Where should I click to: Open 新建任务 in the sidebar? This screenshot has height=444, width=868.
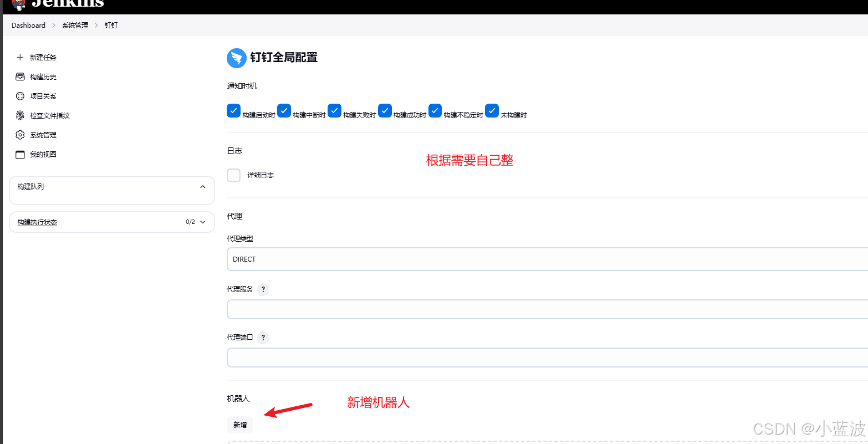coord(43,57)
